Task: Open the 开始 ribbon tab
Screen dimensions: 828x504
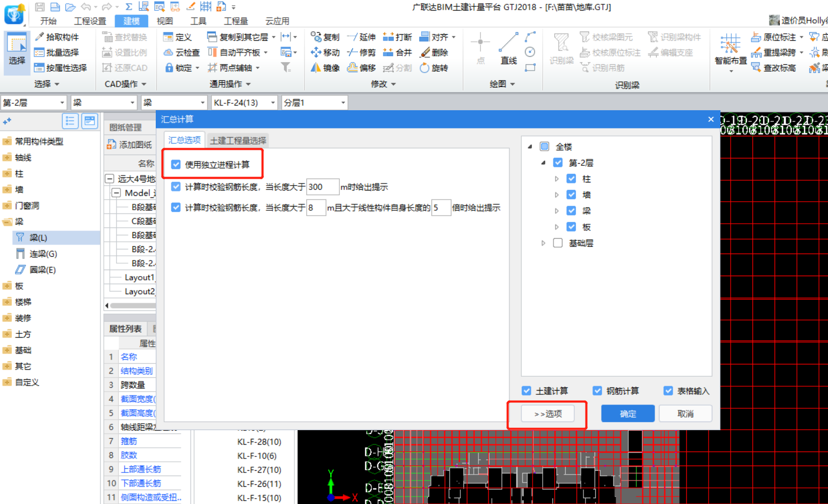Action: (x=48, y=21)
